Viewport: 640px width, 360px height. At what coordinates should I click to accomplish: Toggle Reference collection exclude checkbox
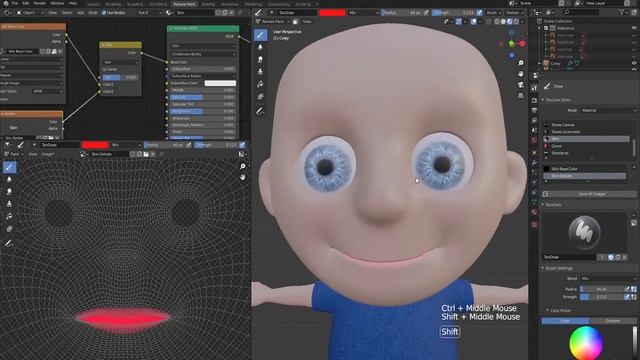(546, 28)
